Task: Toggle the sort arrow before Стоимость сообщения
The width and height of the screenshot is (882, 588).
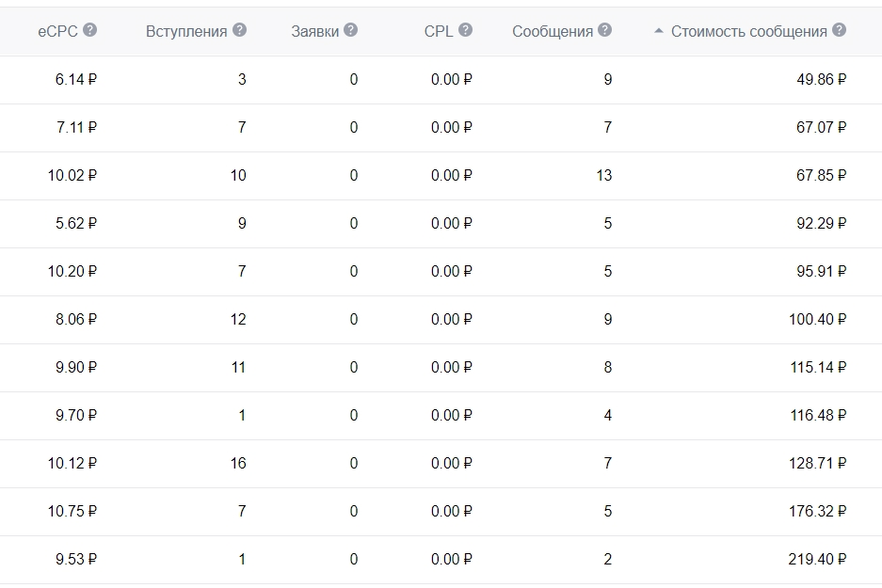Action: pyautogui.click(x=659, y=31)
